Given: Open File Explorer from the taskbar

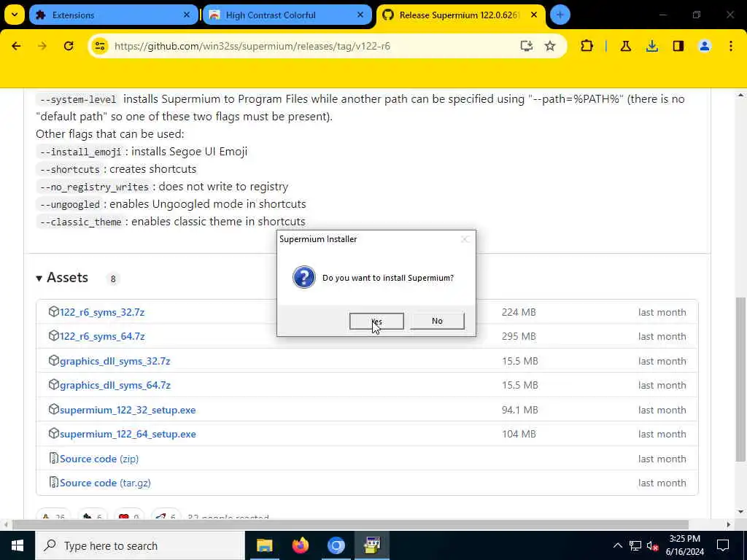Looking at the screenshot, I should [x=264, y=545].
